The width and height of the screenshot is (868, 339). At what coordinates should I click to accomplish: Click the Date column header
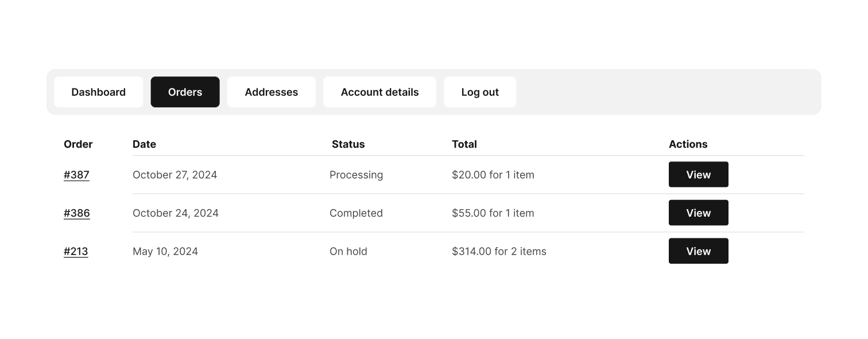pyautogui.click(x=144, y=144)
